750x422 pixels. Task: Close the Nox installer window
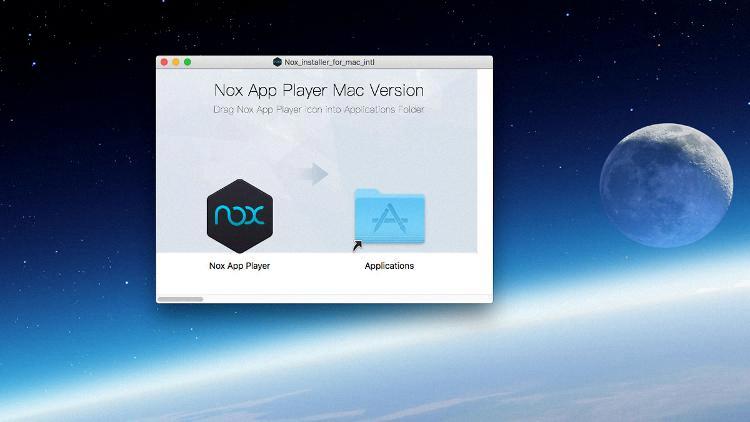pos(165,62)
